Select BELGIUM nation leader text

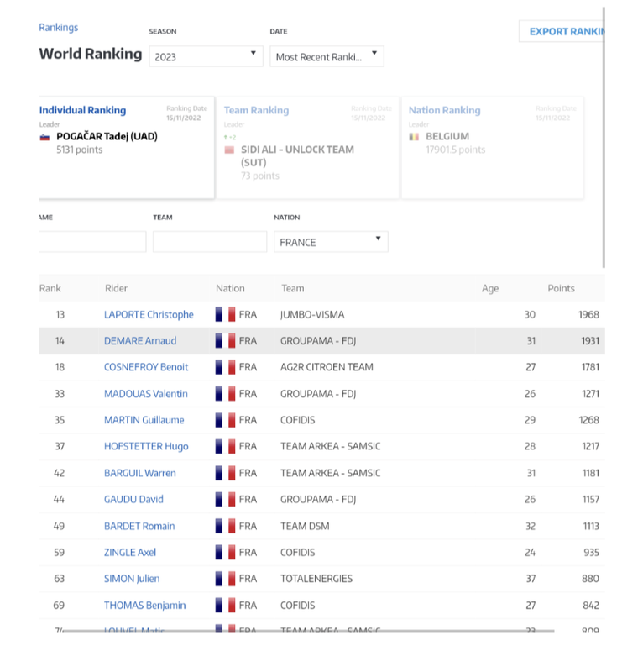click(447, 136)
